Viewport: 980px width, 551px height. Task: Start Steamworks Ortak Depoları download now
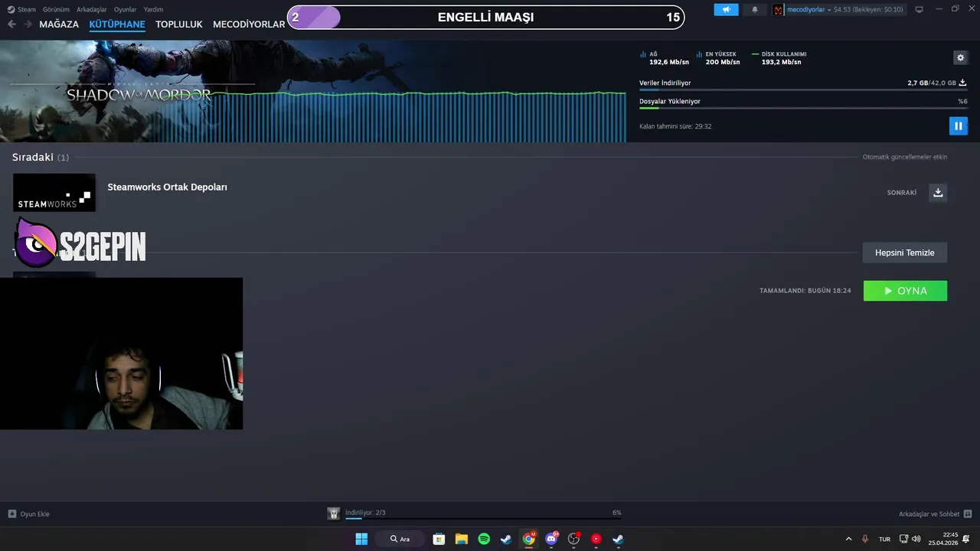point(938,193)
